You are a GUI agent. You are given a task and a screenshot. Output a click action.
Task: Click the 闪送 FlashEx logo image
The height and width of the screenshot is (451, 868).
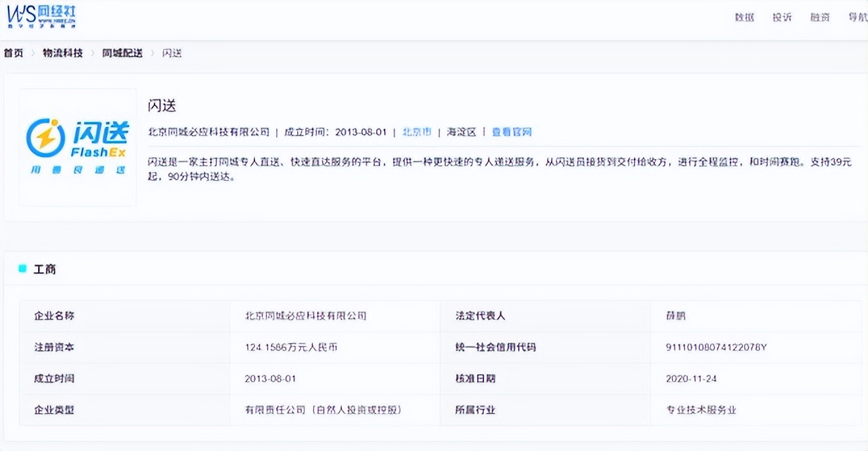[78, 147]
